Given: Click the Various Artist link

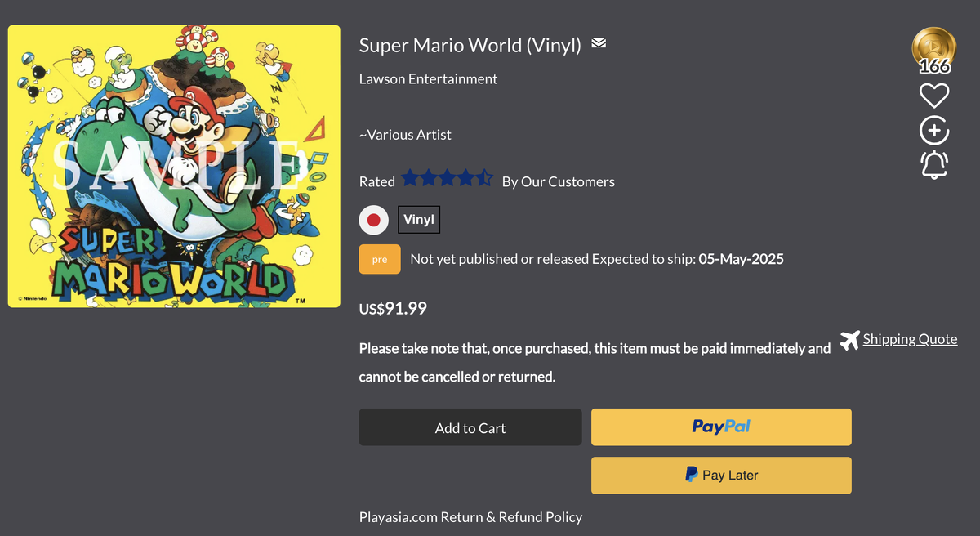Looking at the screenshot, I should tap(405, 135).
